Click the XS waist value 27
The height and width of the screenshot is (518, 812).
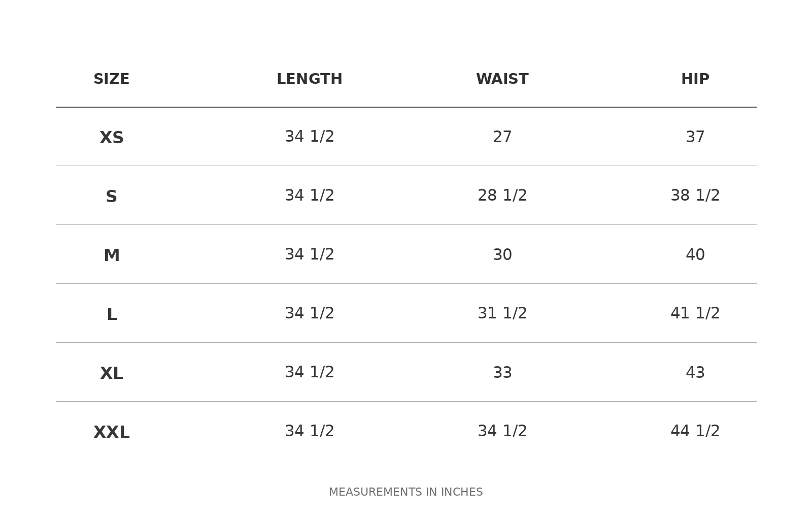pyautogui.click(x=502, y=137)
